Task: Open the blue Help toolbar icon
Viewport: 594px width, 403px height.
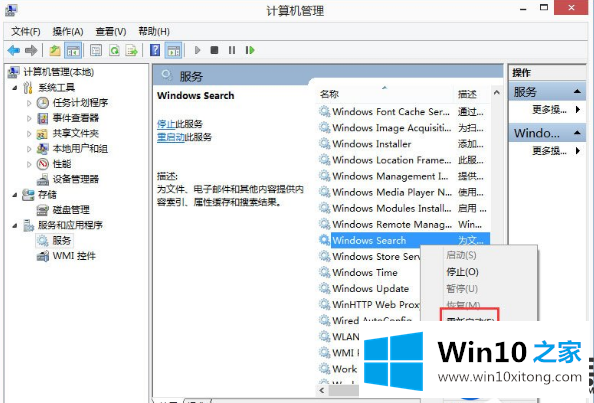Action: pos(155,50)
